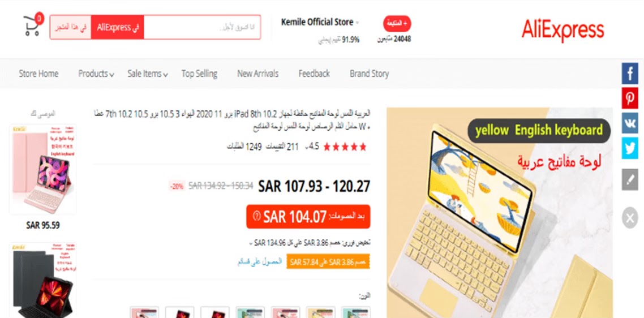
Task: Share product on Pinterest
Action: click(630, 98)
